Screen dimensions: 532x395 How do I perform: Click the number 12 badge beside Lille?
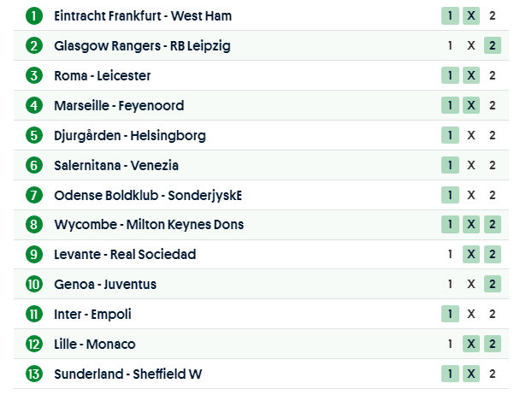(x=33, y=344)
